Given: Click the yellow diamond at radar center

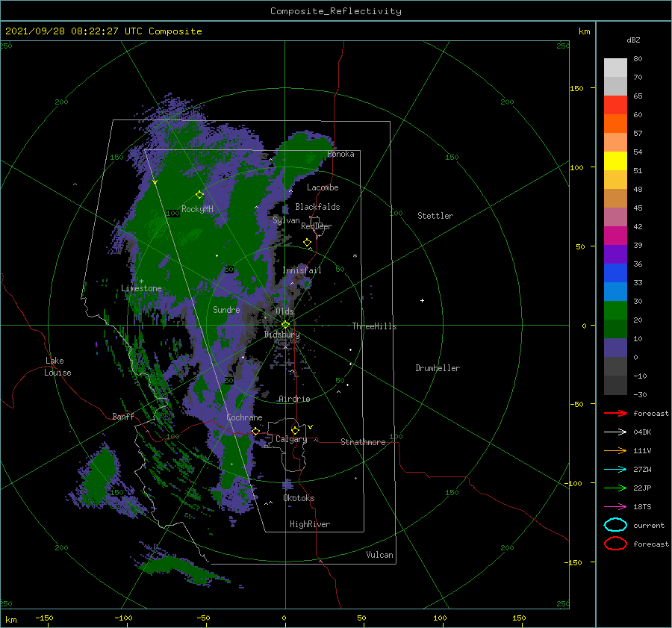Looking at the screenshot, I should coord(285,325).
